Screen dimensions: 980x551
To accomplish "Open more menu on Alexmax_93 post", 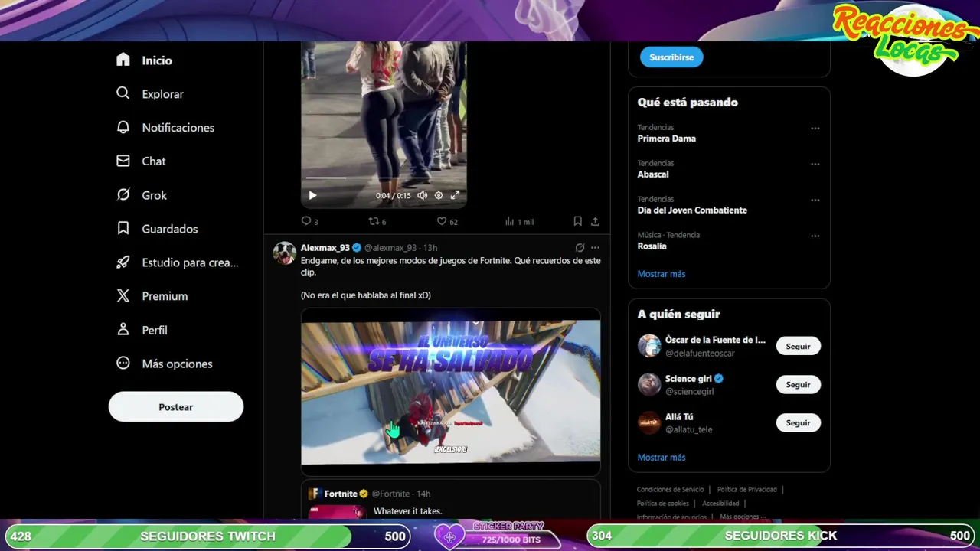I will click(595, 247).
